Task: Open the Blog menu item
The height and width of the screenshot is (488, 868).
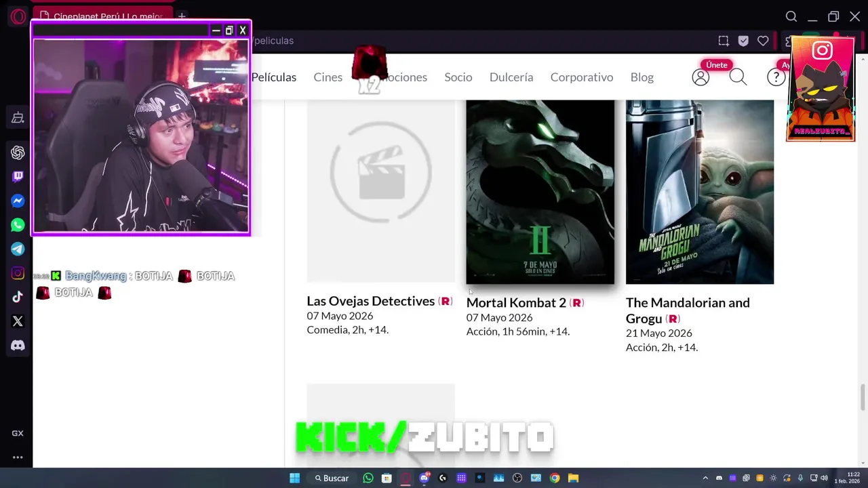Action: click(642, 77)
